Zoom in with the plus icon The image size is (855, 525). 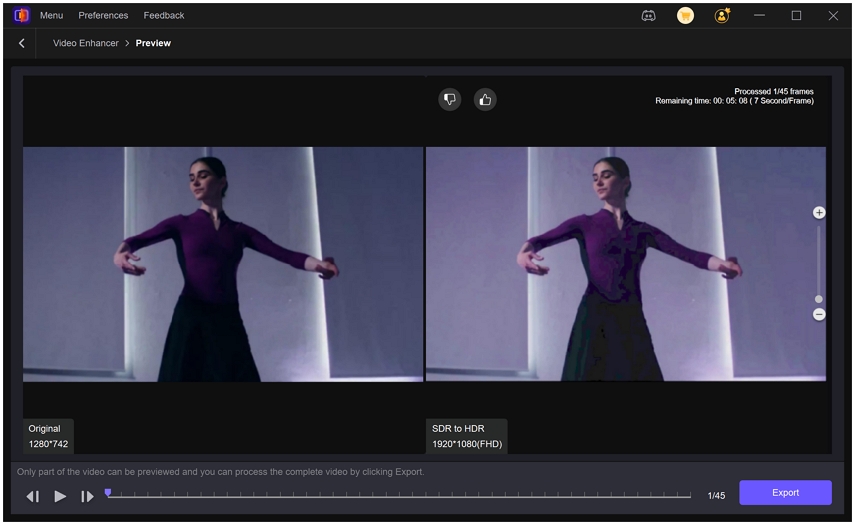(x=819, y=213)
